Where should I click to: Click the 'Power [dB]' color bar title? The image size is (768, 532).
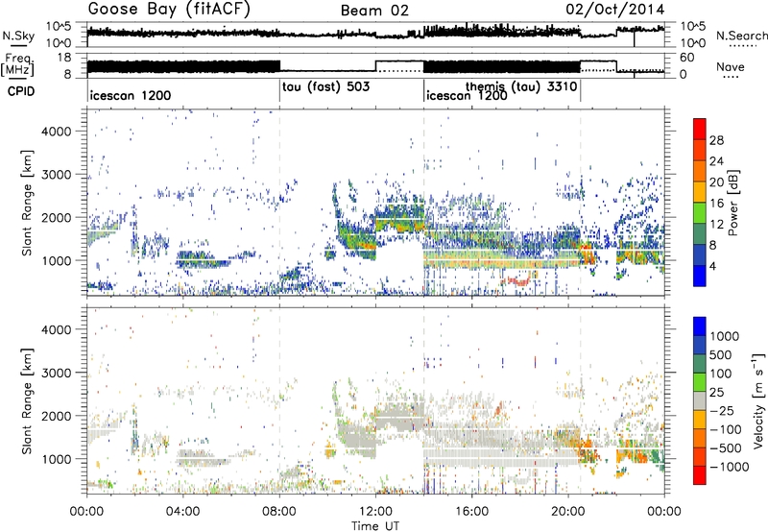[732, 203]
